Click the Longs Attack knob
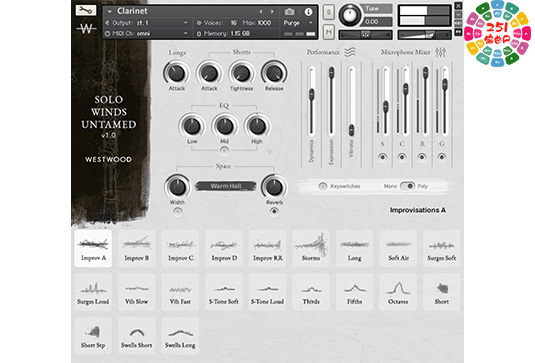Screen dimensions: 535x363 coord(176,73)
